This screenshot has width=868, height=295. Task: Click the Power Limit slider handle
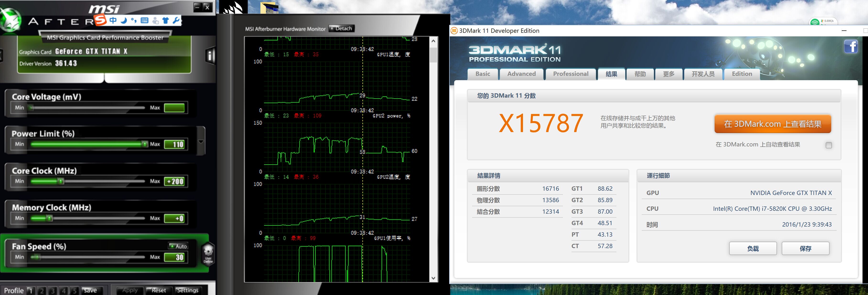pos(145,144)
